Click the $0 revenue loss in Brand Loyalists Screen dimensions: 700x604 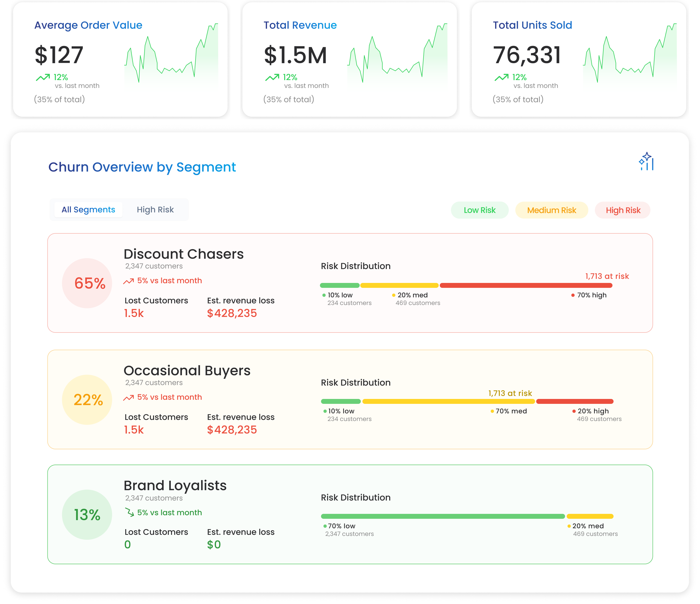[x=214, y=545]
